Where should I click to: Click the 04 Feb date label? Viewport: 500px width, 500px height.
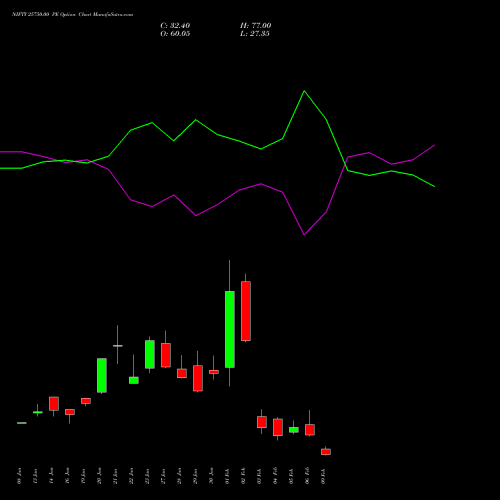(x=275, y=476)
